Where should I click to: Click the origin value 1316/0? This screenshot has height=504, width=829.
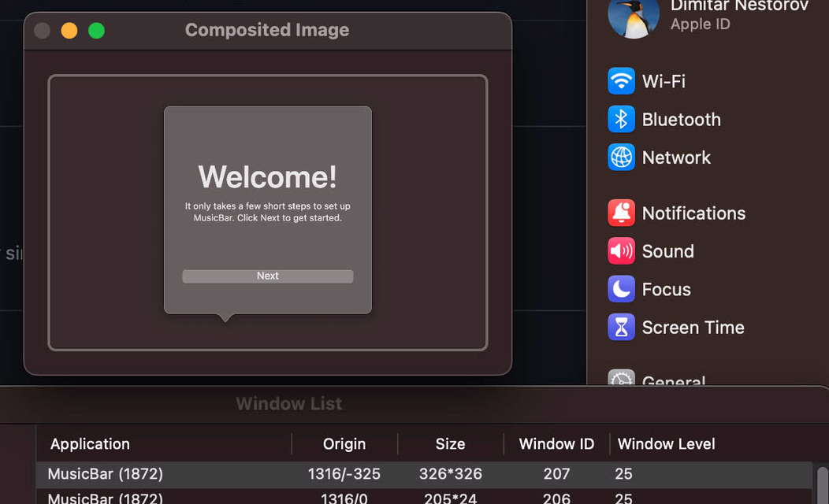[x=344, y=498]
